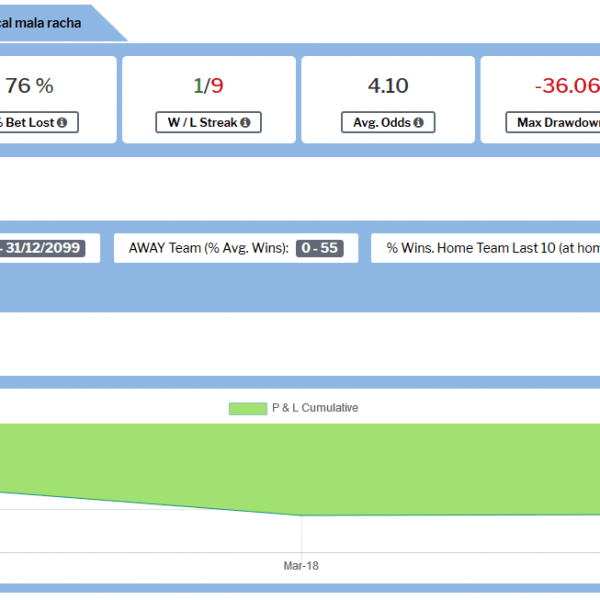Viewport: 600px width, 600px height.
Task: Click the 0 - 55 range badge
Action: pos(320,249)
